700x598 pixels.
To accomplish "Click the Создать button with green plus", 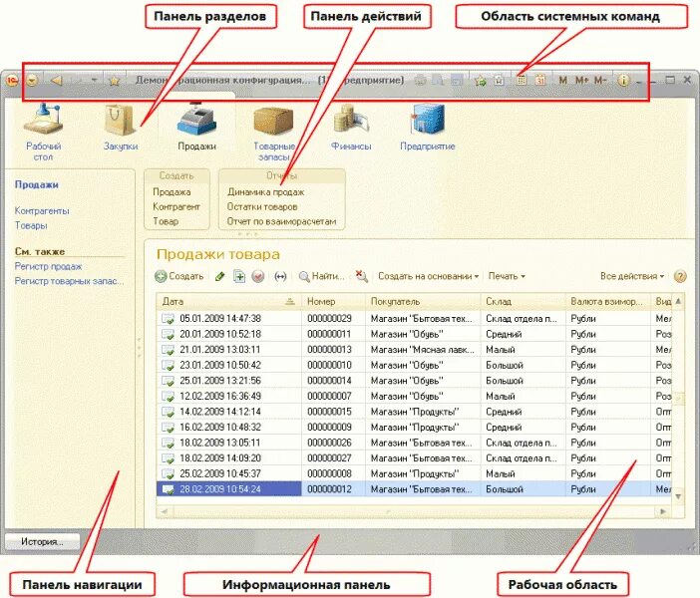I will point(179,276).
